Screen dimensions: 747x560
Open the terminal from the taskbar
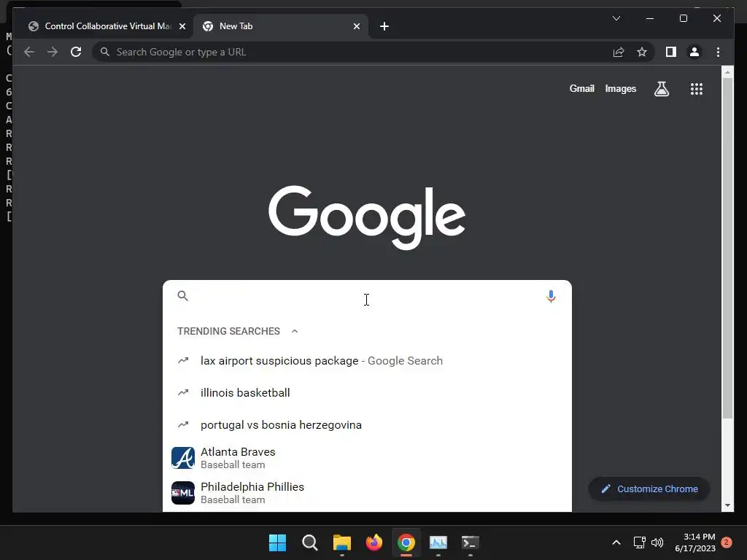click(471, 542)
